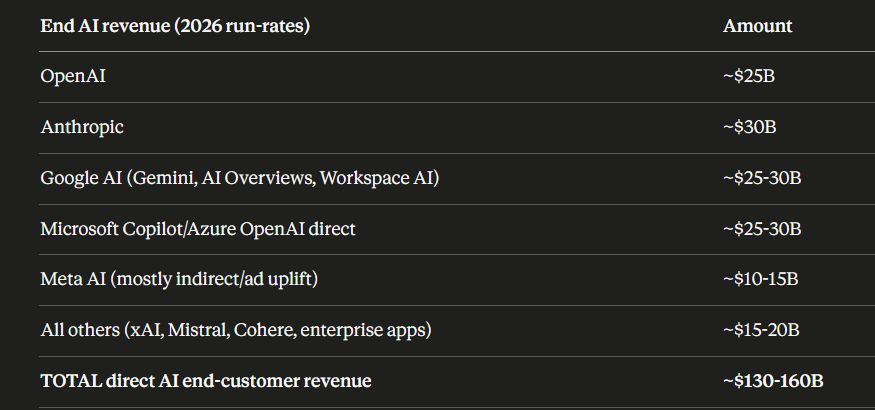
Task: Click the '~$10-15B' amount for Meta AI
Action: (761, 279)
